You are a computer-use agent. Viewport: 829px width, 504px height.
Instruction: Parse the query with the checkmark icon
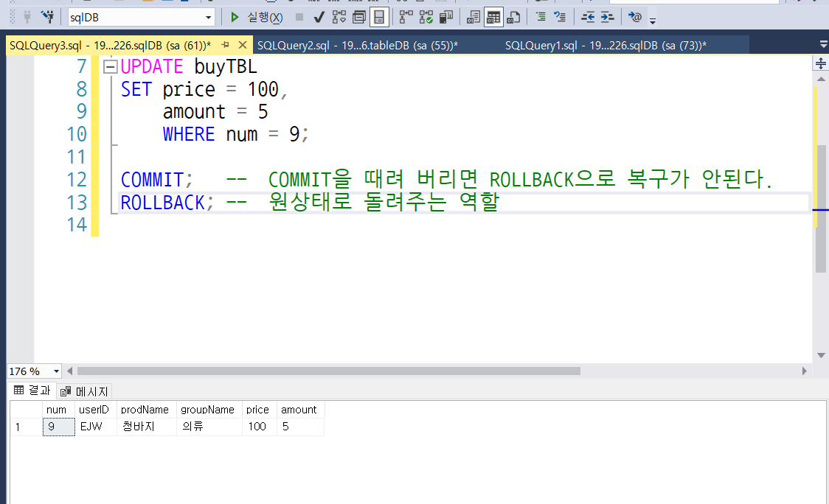319,18
